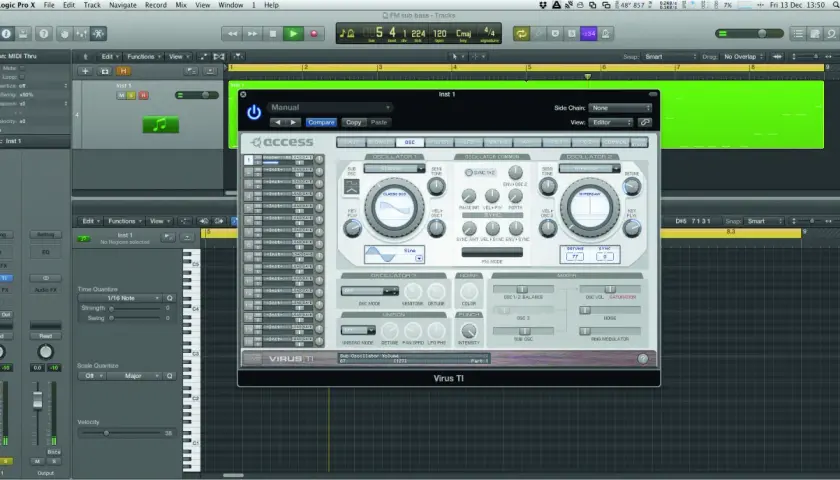Open the Mixer button in control bar
The image size is (840, 480).
[81, 34]
